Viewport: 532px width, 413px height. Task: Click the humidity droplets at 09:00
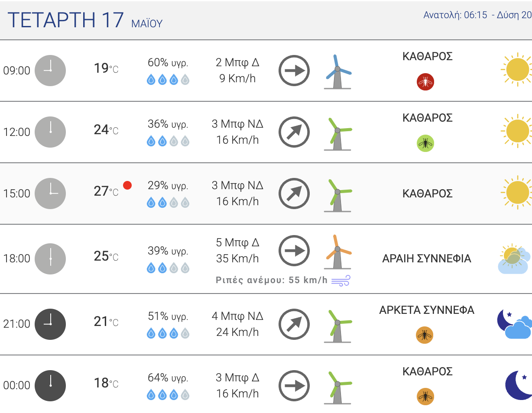point(168,80)
